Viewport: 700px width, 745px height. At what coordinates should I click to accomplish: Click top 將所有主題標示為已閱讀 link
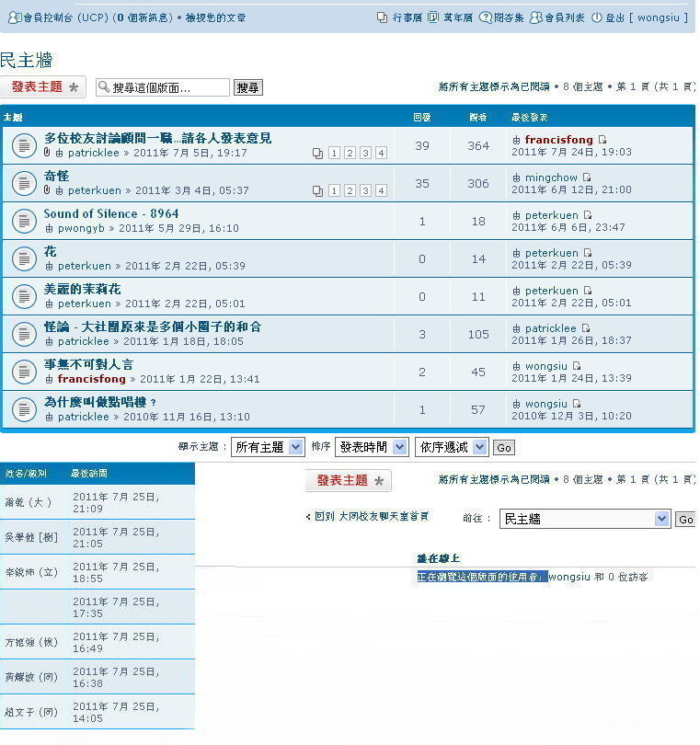494,87
